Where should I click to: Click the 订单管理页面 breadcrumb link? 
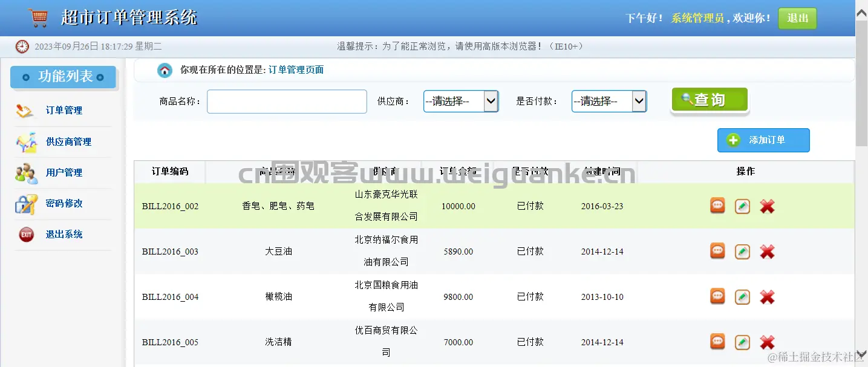[296, 70]
